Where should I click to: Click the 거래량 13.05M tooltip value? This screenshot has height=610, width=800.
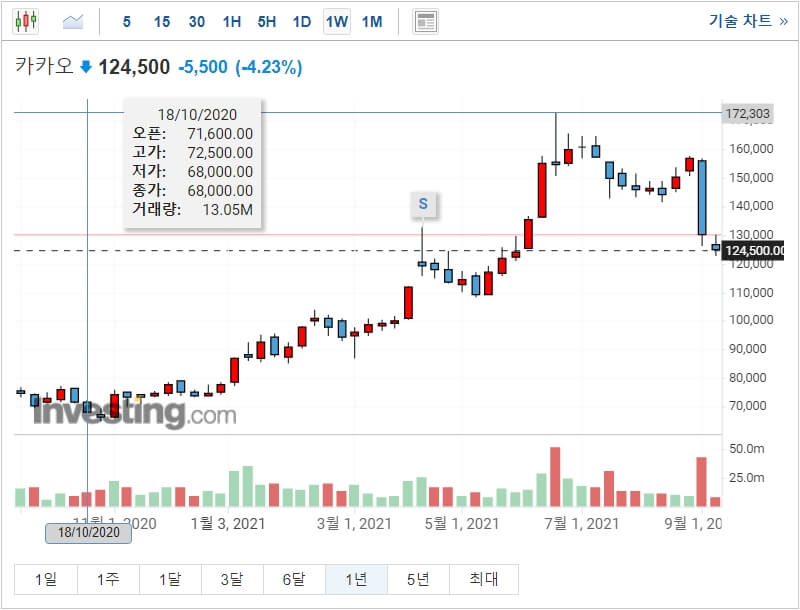(x=228, y=210)
